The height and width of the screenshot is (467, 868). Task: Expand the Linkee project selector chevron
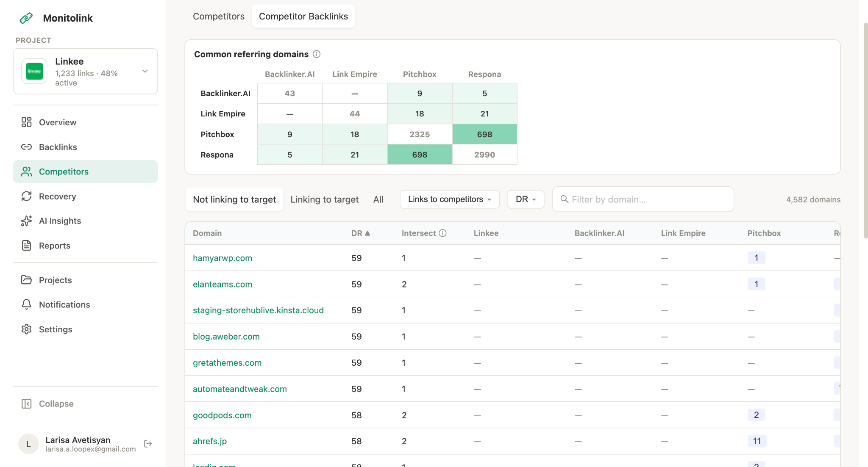click(145, 71)
